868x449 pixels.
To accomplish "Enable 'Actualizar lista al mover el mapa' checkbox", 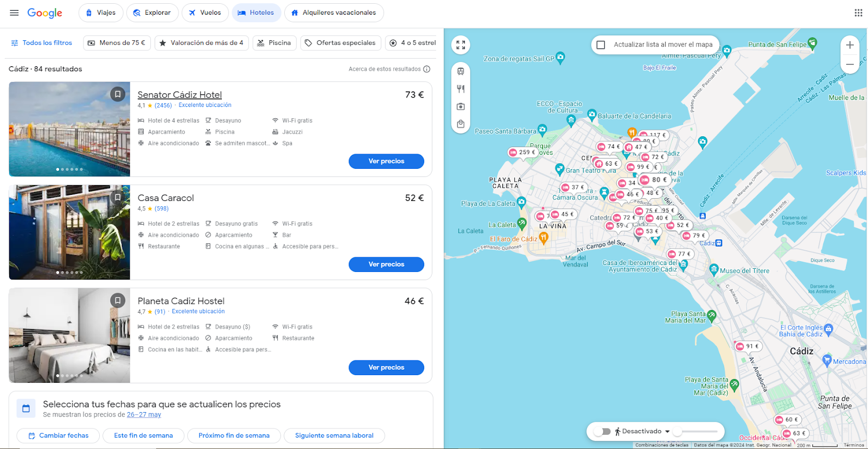I will point(601,45).
